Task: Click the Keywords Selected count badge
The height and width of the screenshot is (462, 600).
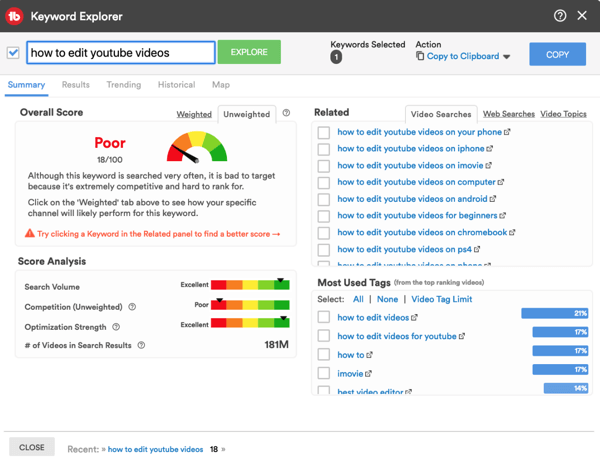Action: [336, 57]
